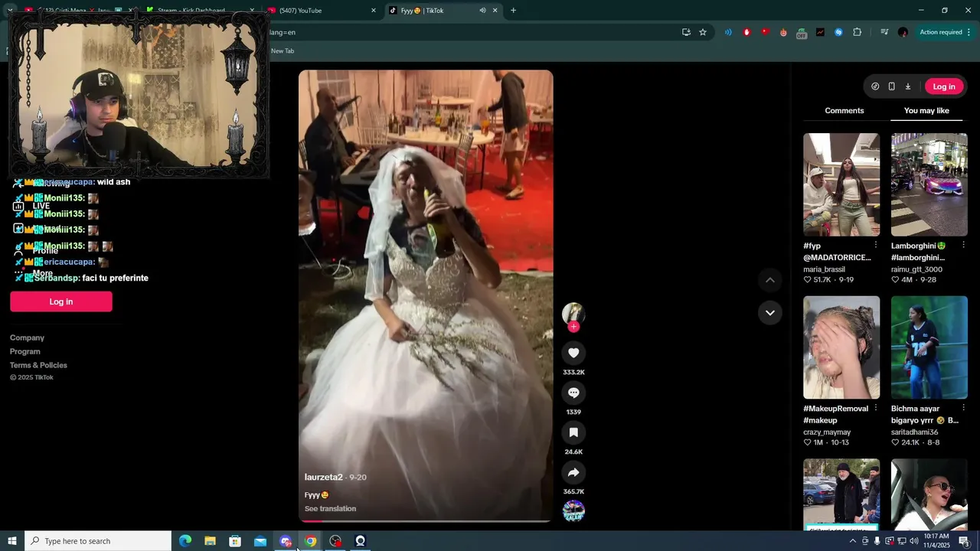
Task: Share the video with the arrow icon
Action: tap(573, 472)
